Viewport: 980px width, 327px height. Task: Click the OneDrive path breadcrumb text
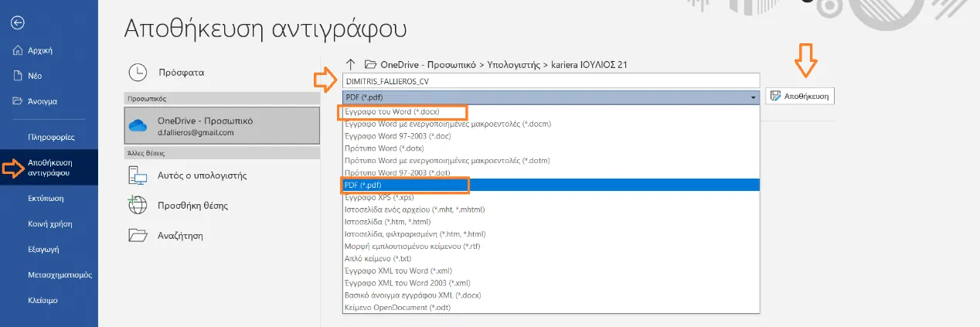505,64
